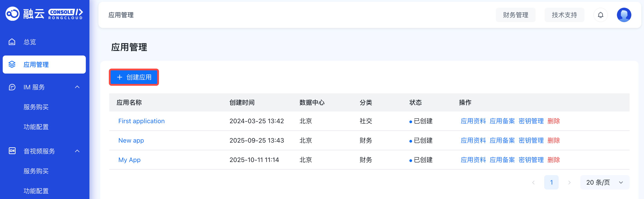
Task: Collapse the IM 服务 section chevron
Action: point(77,87)
